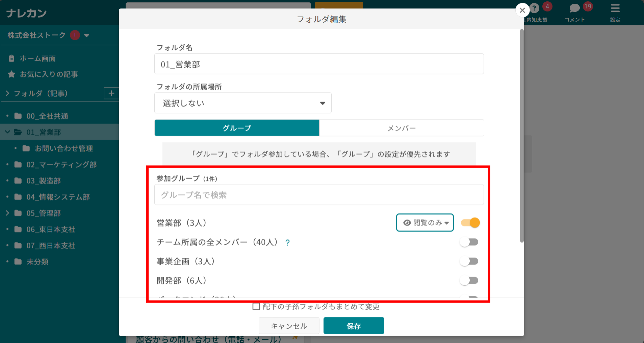Viewport: 644px width, 343px height.
Task: Open comments via the speech bubble icon
Action: pyautogui.click(x=575, y=7)
